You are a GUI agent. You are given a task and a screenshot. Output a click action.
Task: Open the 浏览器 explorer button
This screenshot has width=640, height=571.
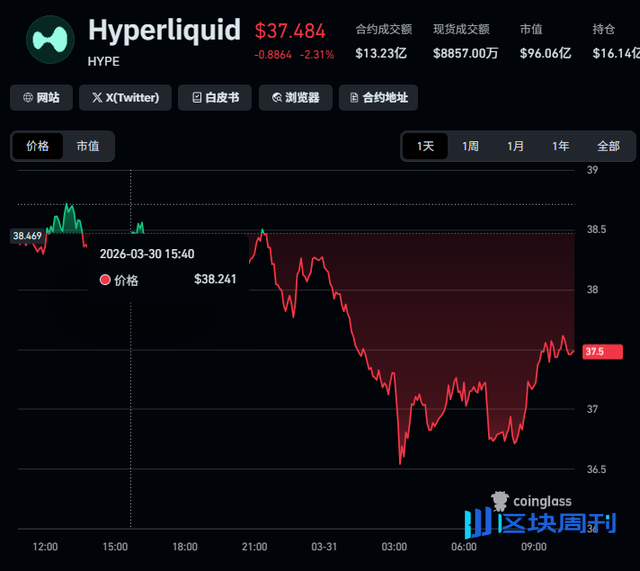[296, 98]
